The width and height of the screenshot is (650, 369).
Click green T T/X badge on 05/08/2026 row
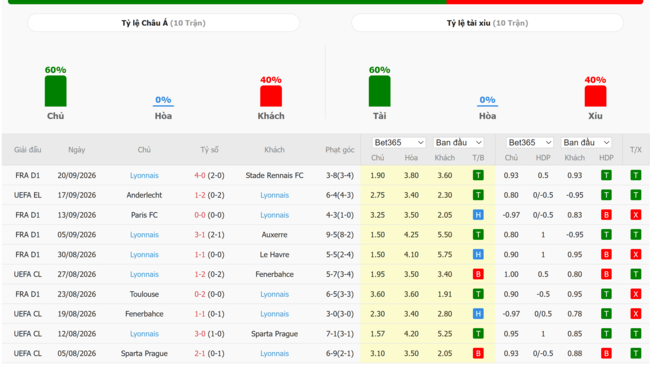coord(635,354)
